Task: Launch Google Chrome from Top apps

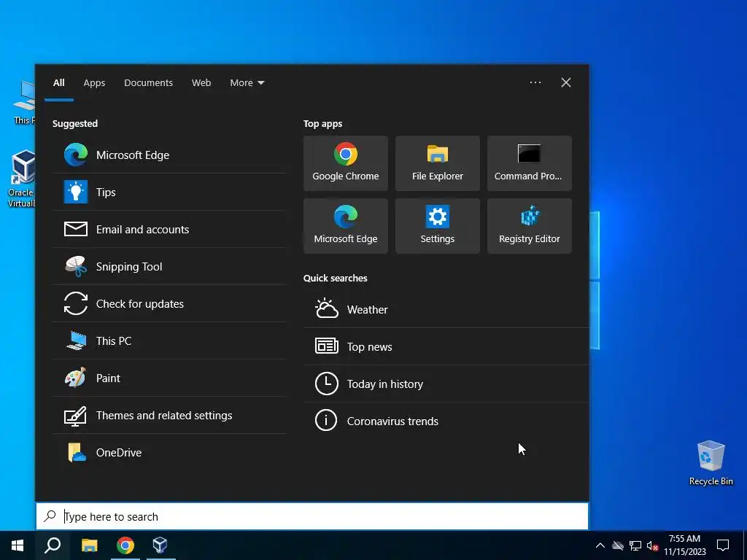Action: click(345, 163)
